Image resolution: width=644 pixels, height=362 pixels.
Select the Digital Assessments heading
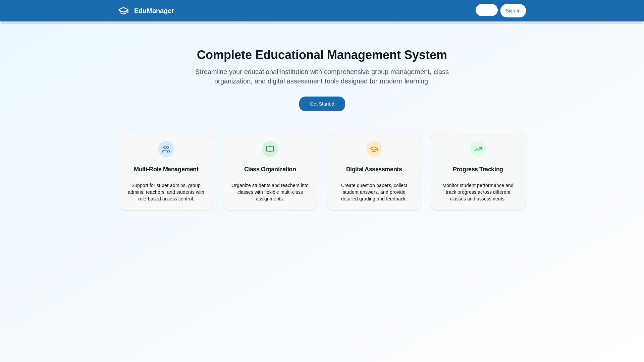click(374, 169)
